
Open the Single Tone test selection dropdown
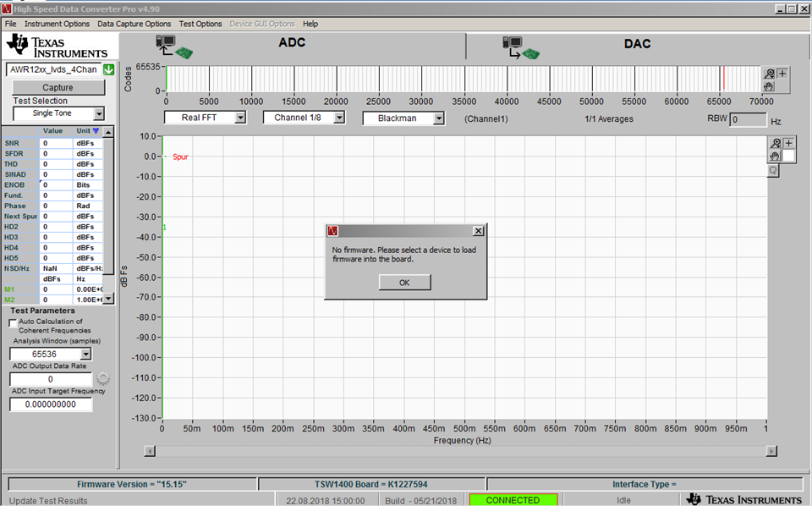point(99,113)
